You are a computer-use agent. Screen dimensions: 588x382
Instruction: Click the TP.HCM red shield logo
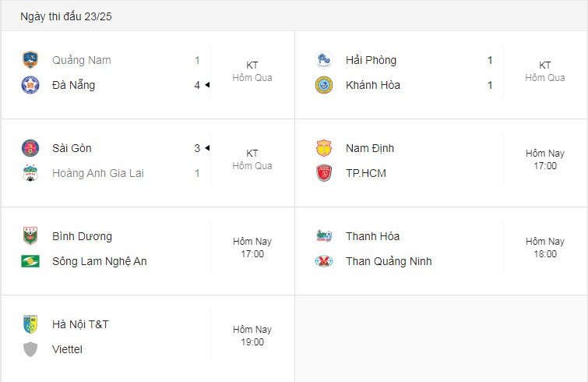(x=324, y=173)
